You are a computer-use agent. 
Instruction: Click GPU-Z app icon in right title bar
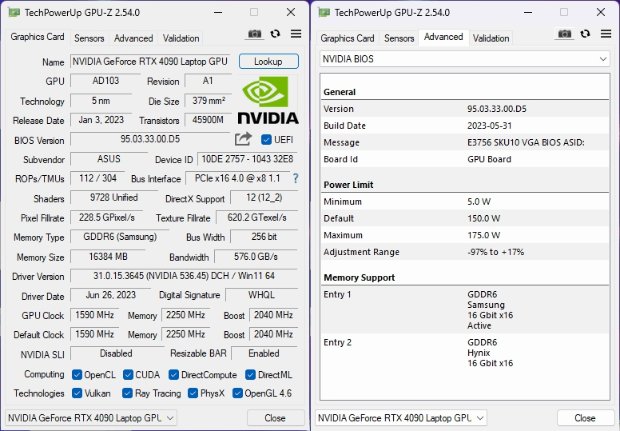click(324, 12)
